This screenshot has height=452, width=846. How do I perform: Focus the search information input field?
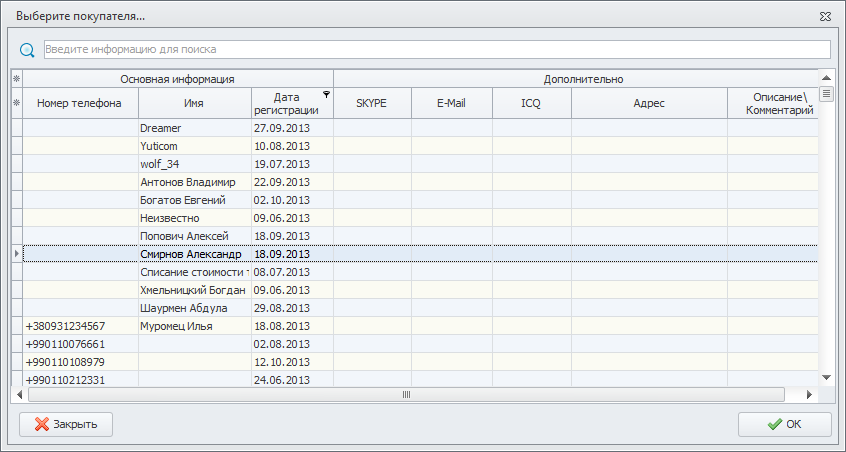click(x=436, y=49)
